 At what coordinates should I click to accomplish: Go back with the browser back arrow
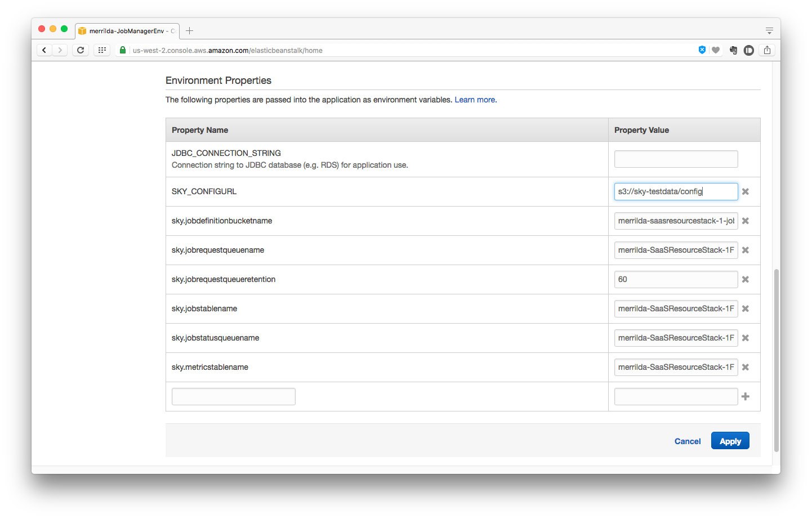pyautogui.click(x=44, y=50)
